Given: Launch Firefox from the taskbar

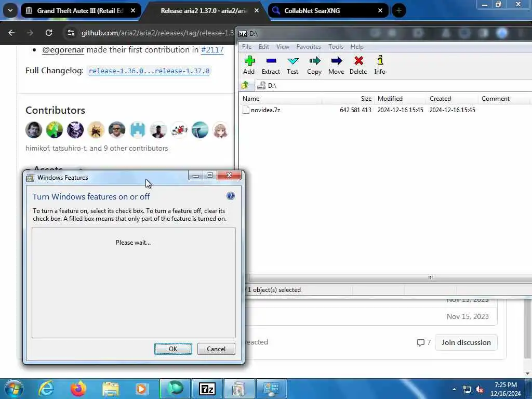Looking at the screenshot, I should pyautogui.click(x=78, y=389).
